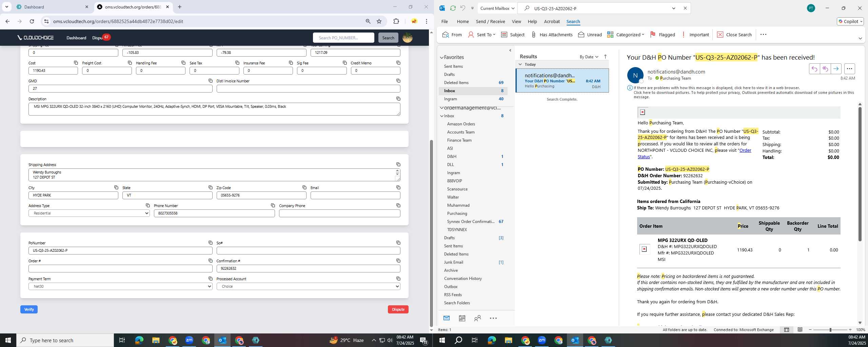868x347 pixels.
Task: Collapse the Favorites folder group
Action: [442, 57]
